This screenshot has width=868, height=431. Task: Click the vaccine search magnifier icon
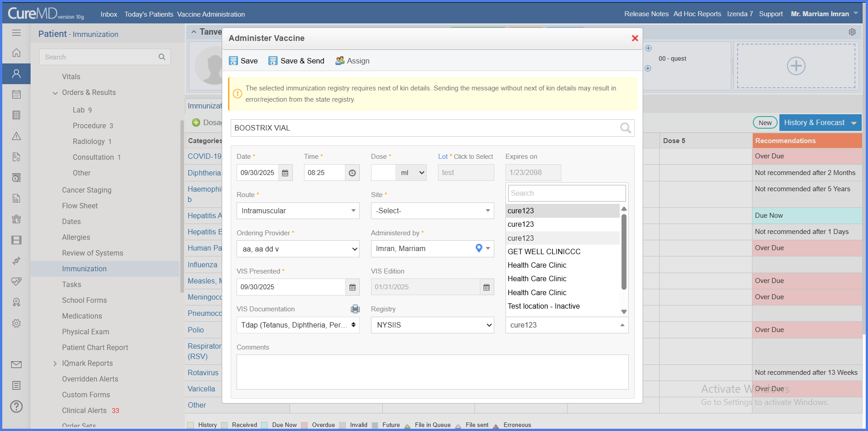pos(625,128)
